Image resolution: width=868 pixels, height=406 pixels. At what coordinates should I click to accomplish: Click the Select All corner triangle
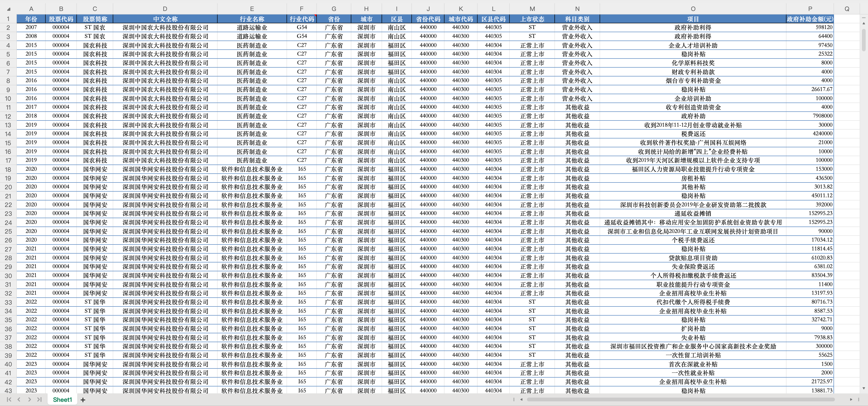click(9, 10)
